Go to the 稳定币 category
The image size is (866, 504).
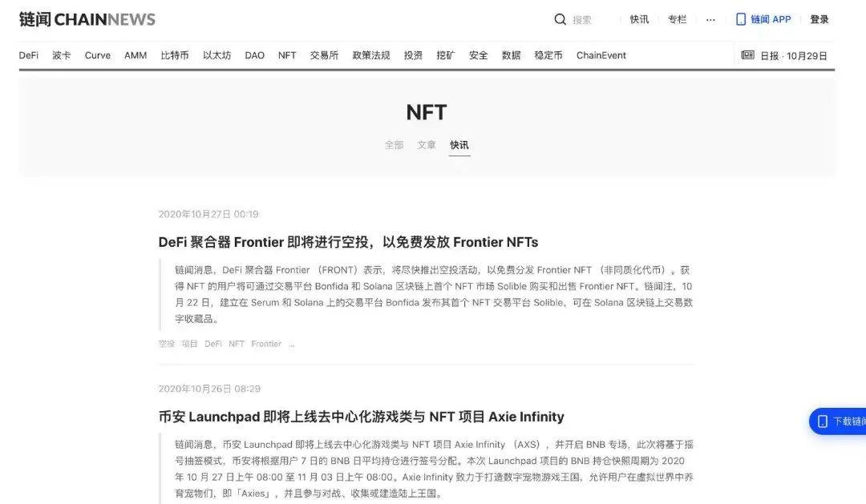pos(548,55)
